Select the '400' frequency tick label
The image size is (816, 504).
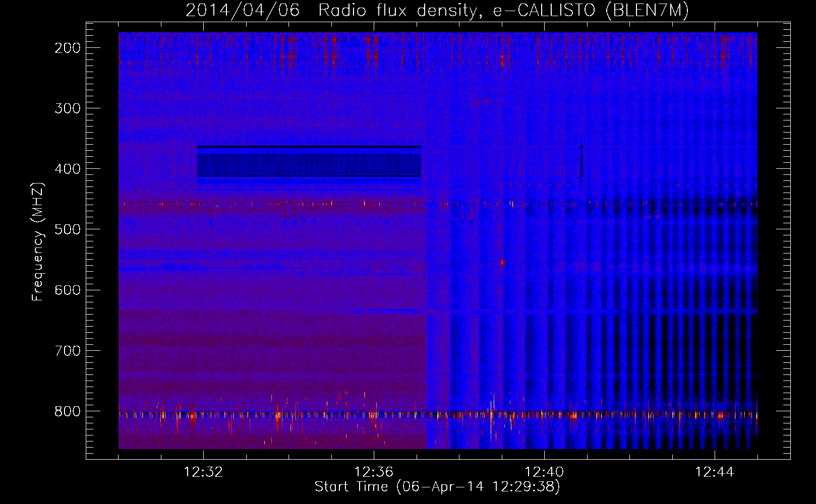[68, 169]
